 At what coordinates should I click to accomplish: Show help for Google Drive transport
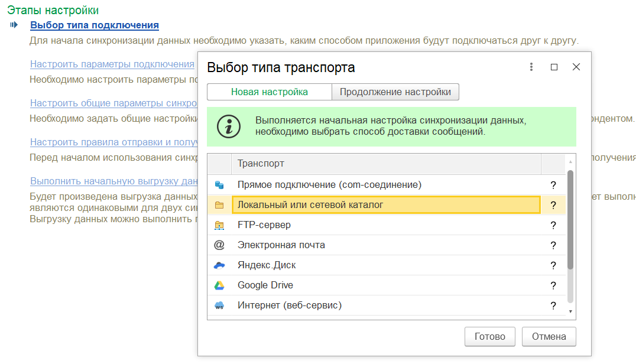coord(553,285)
